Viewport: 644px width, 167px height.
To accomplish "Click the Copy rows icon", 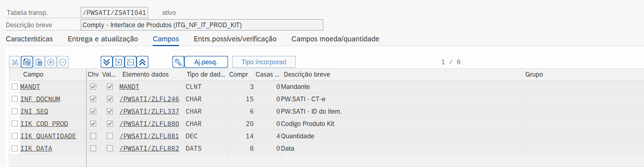I will click(x=27, y=62).
